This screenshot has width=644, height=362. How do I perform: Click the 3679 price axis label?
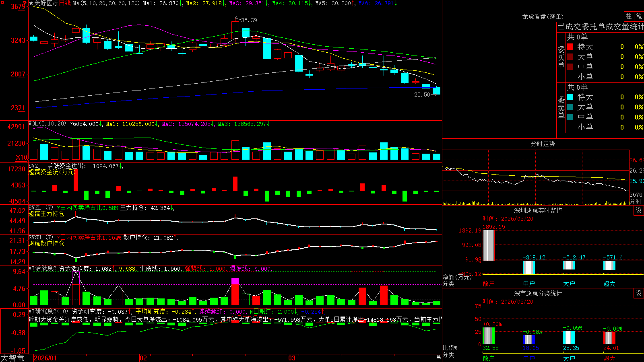[x=19, y=6]
